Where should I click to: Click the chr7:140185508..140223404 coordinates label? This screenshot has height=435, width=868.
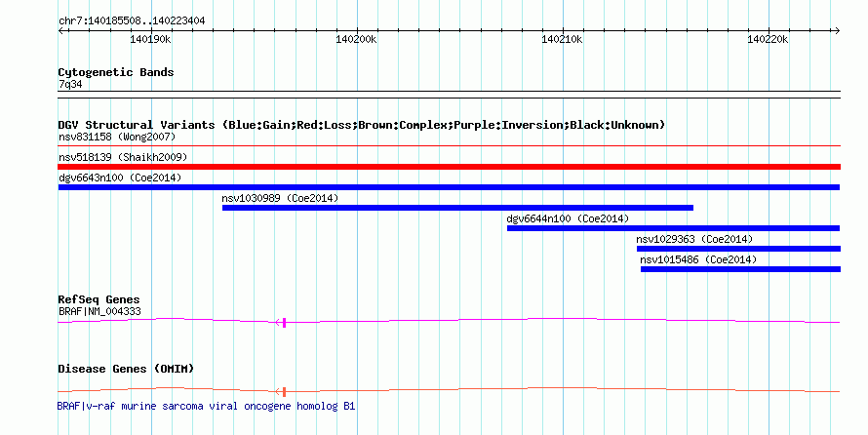pos(132,21)
